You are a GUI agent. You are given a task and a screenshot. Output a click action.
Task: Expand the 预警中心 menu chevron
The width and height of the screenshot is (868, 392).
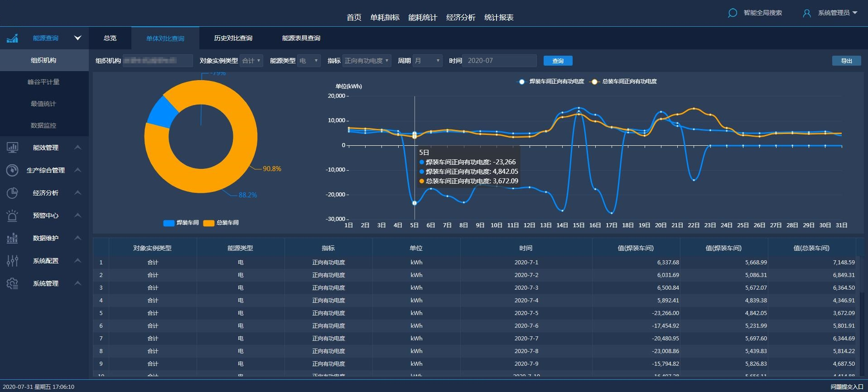(x=77, y=215)
